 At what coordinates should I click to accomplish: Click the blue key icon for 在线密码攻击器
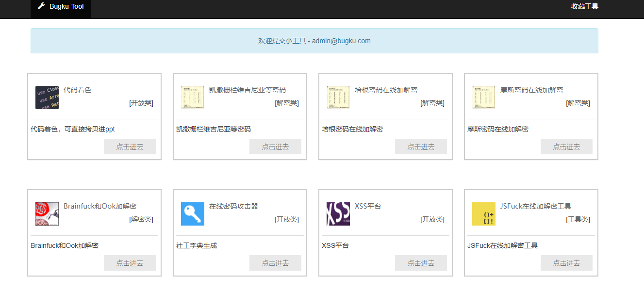tap(192, 213)
